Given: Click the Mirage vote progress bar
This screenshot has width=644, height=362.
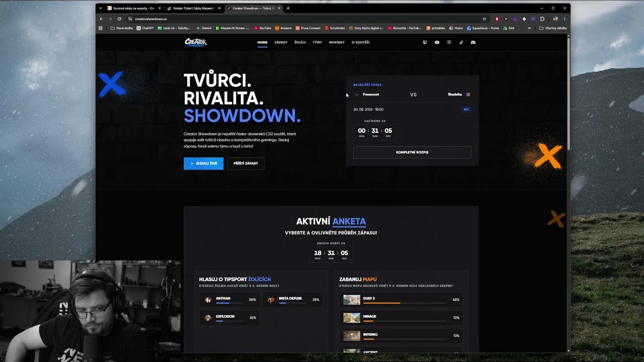Looking at the screenshot, I should 405,321.
